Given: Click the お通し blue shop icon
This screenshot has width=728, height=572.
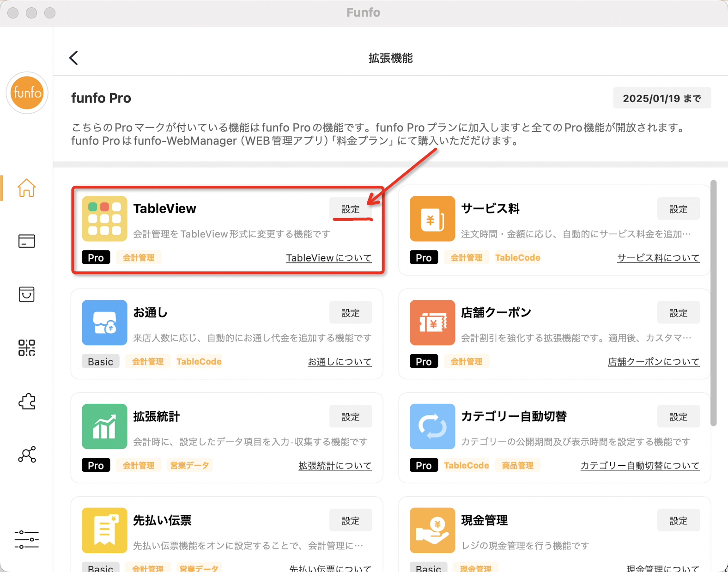Looking at the screenshot, I should point(104,323).
